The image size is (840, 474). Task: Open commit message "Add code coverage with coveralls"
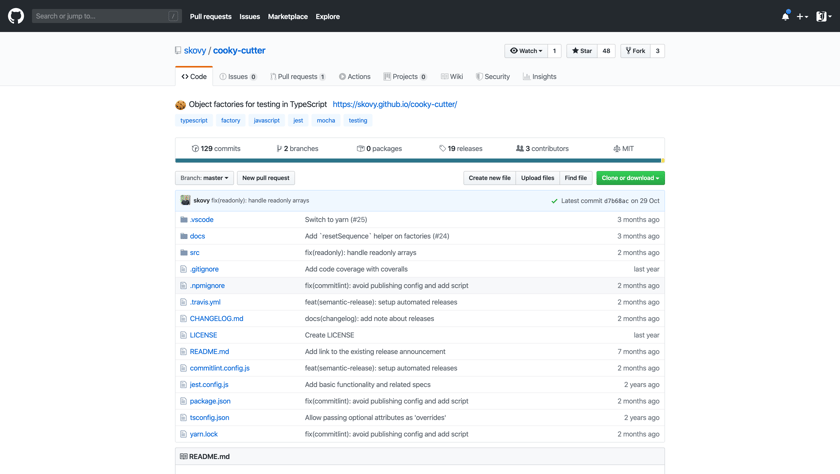pos(356,269)
